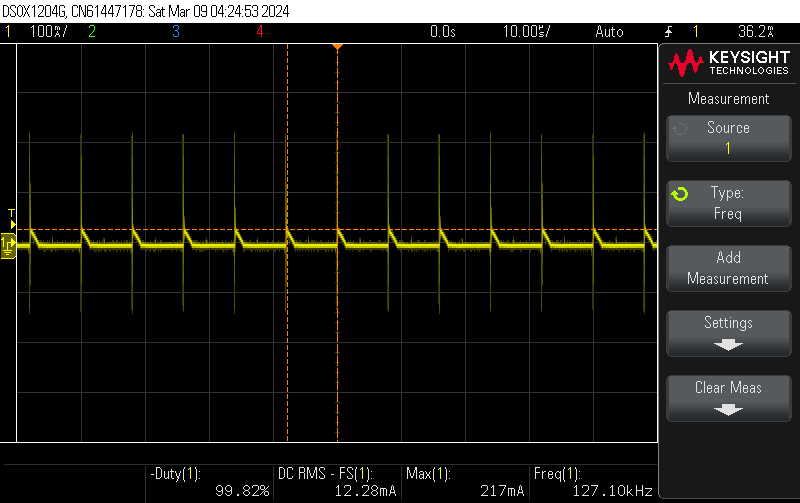Click the Max(1) 217mA measurement
800x503 pixels.
pyautogui.click(x=465, y=482)
